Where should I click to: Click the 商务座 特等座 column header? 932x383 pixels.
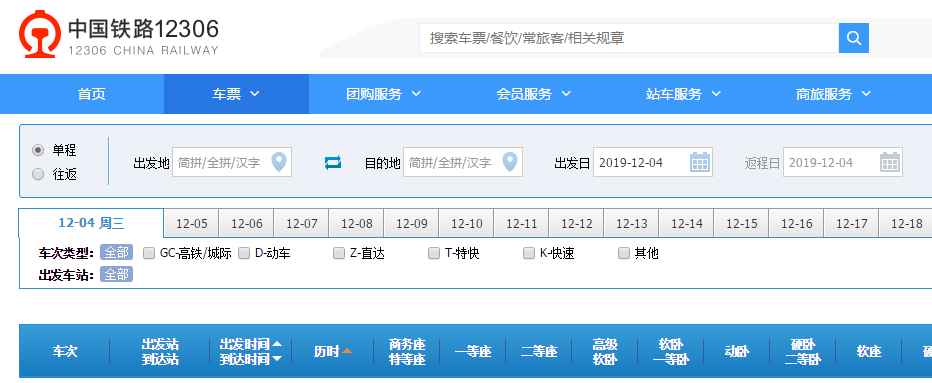pos(407,351)
